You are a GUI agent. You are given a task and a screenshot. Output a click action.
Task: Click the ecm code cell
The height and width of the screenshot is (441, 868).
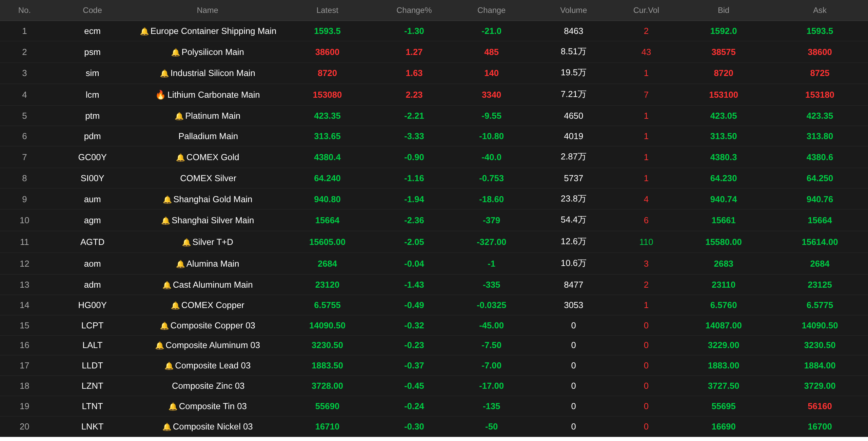pos(92,31)
